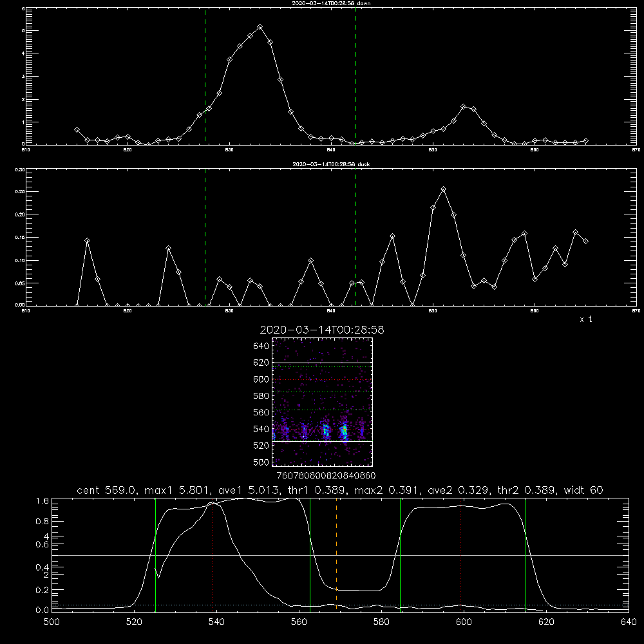
Task: Click the topmost green dotted line in spectrogram
Action: (322, 367)
